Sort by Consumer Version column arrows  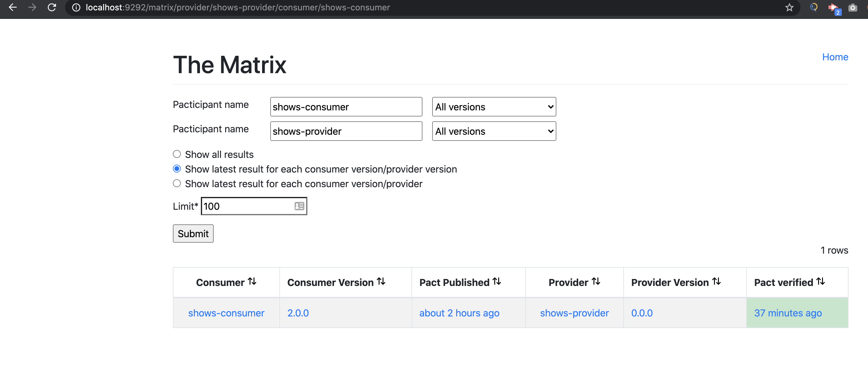coord(381,281)
